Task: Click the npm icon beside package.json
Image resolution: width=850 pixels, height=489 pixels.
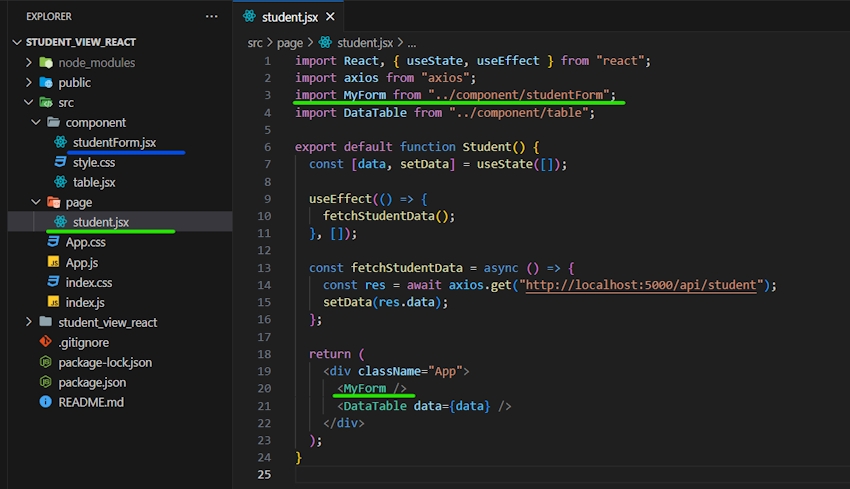Action: [45, 383]
